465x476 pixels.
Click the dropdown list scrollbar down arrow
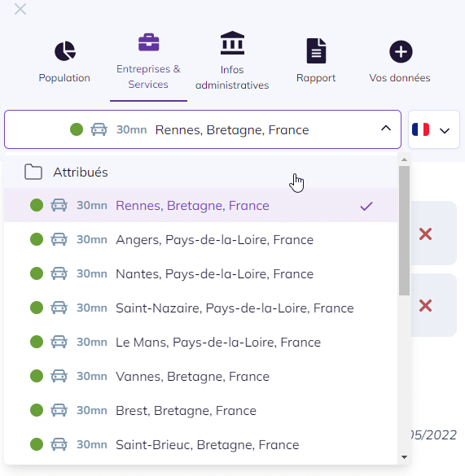coord(404,457)
